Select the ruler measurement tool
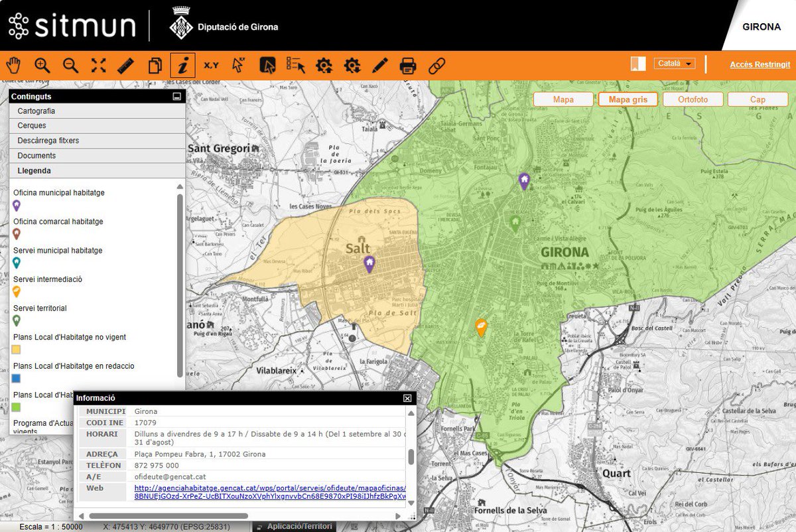Image resolution: width=796 pixels, height=532 pixels. coord(125,65)
